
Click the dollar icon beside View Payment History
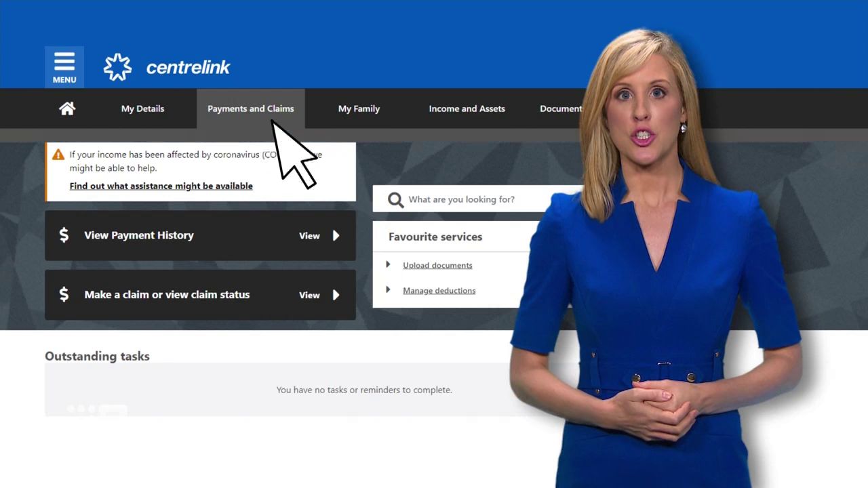pos(64,235)
